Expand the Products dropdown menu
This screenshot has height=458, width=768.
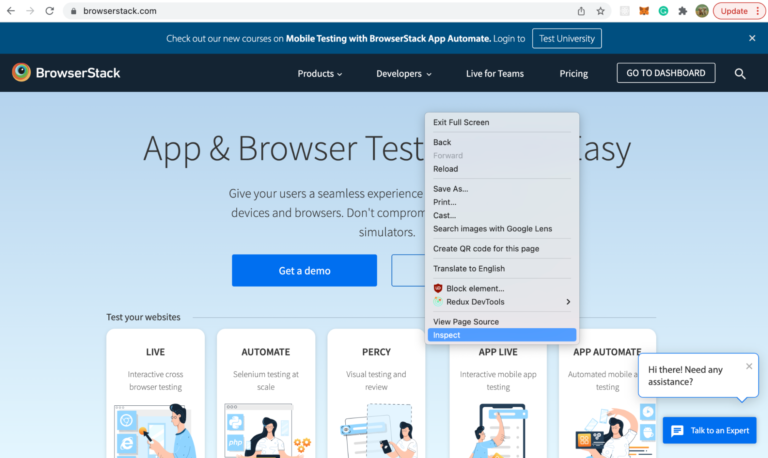coord(319,73)
